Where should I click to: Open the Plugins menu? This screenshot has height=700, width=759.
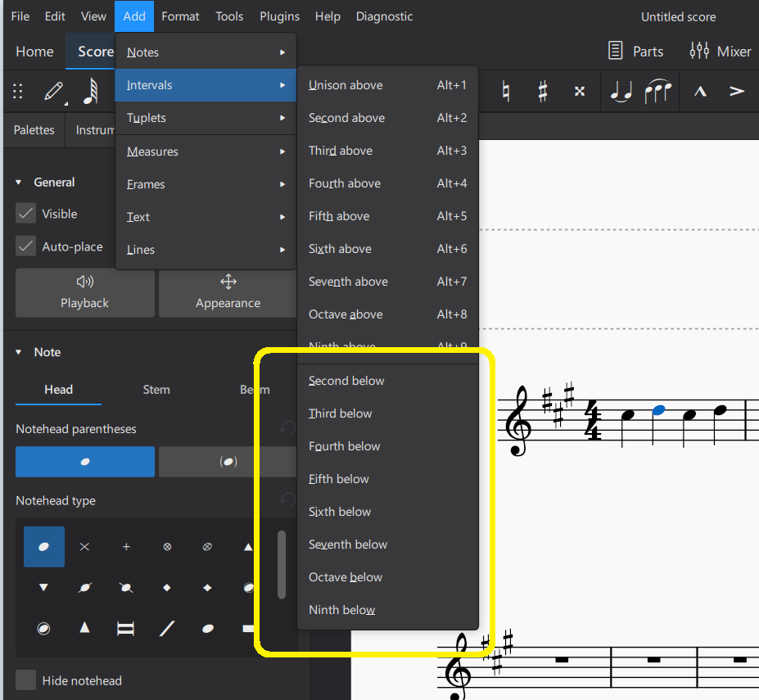point(279,16)
